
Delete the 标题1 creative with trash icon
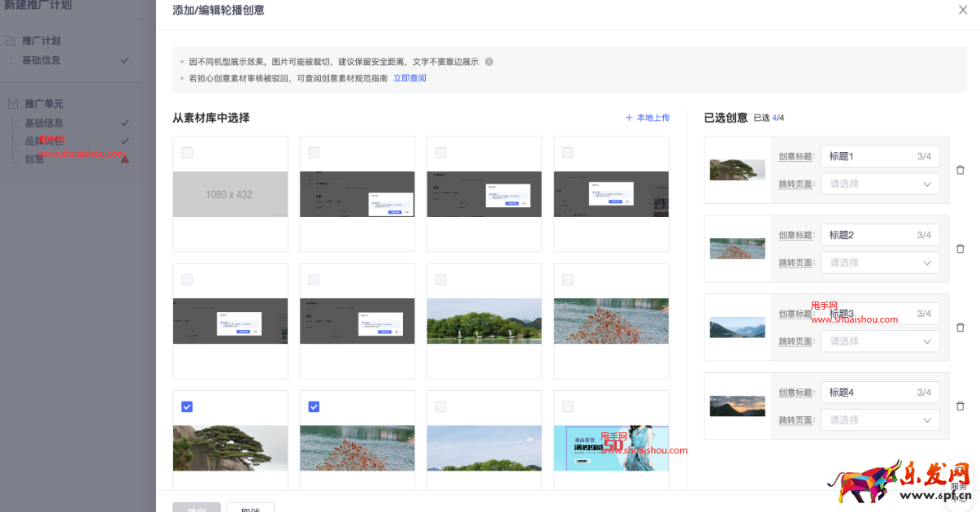pos(960,170)
